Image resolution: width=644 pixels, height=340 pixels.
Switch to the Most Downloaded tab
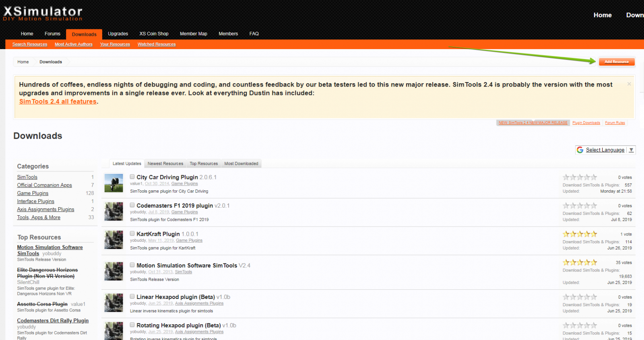point(241,163)
